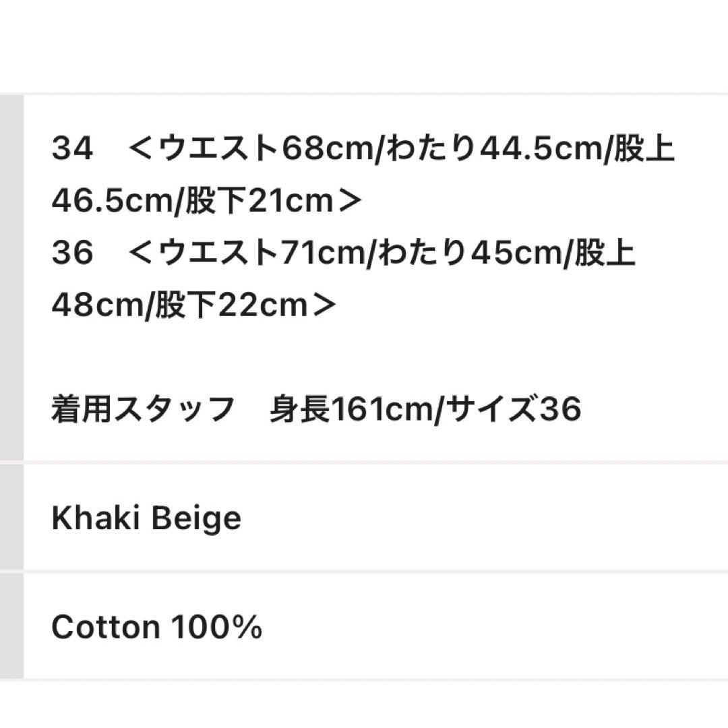Select the 身長161cm height text
Viewport: 728px width, 728px height.
[x=353, y=409]
